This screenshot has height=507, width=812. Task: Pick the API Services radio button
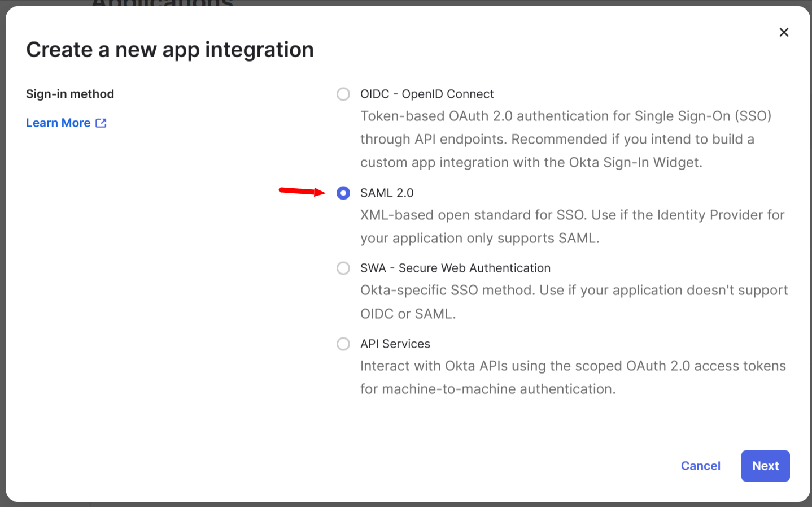343,344
